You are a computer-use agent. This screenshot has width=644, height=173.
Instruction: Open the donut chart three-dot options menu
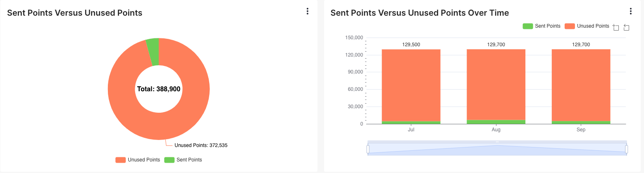307,12
